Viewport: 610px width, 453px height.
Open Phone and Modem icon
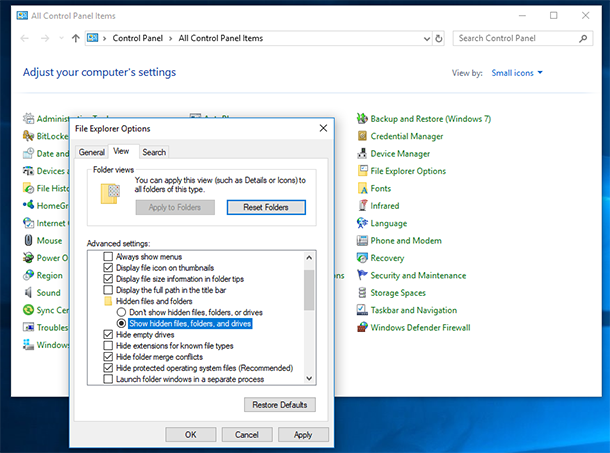(x=362, y=241)
